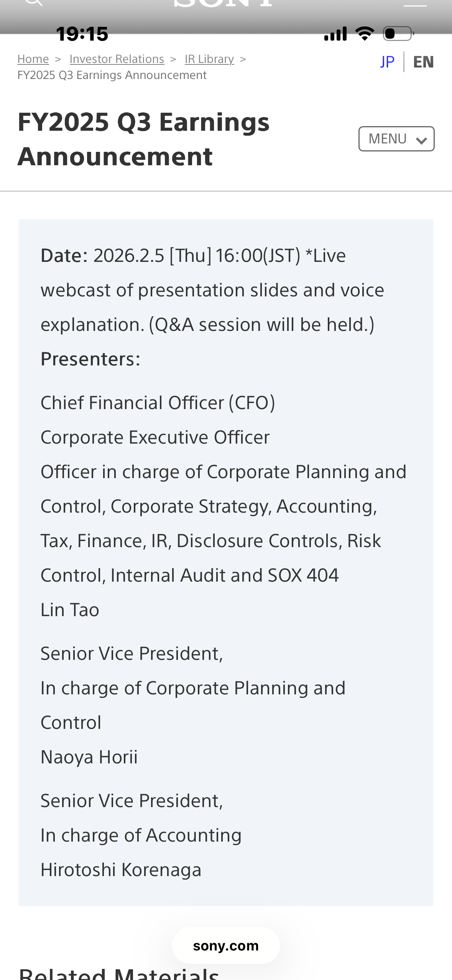The image size is (452, 980).
Task: Tap the battery status icon
Action: [x=398, y=34]
